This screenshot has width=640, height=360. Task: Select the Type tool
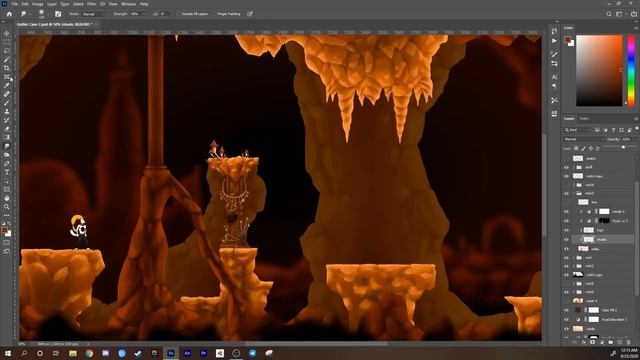pyautogui.click(x=7, y=172)
